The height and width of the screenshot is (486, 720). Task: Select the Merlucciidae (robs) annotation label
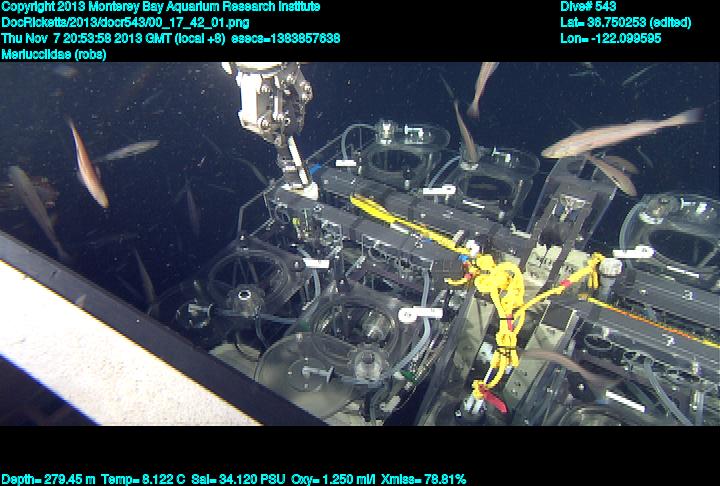(x=54, y=54)
